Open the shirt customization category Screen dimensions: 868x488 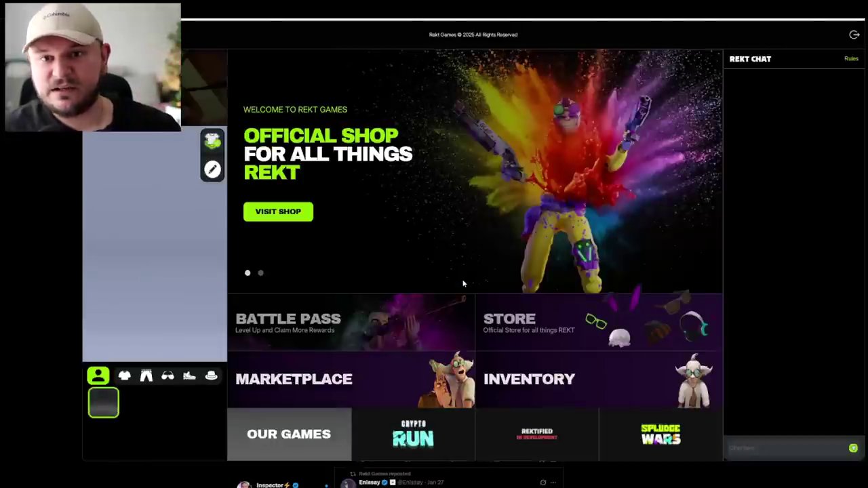[125, 375]
